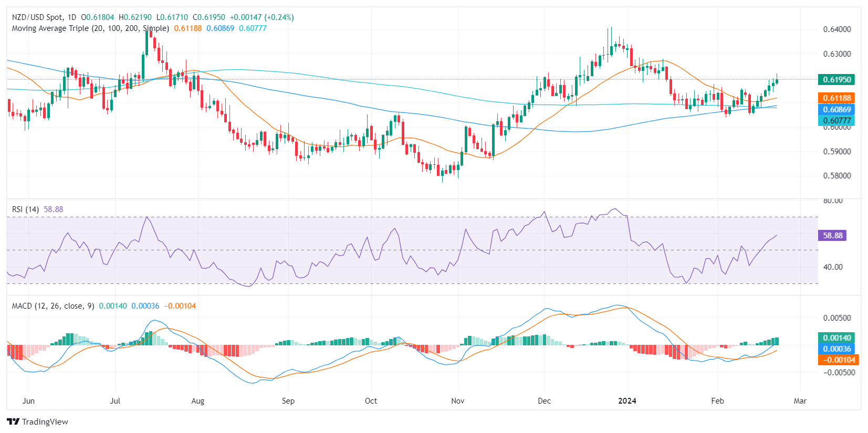Click the Mar label on time axis
Viewport: 868px width, 433px height.
800,401
